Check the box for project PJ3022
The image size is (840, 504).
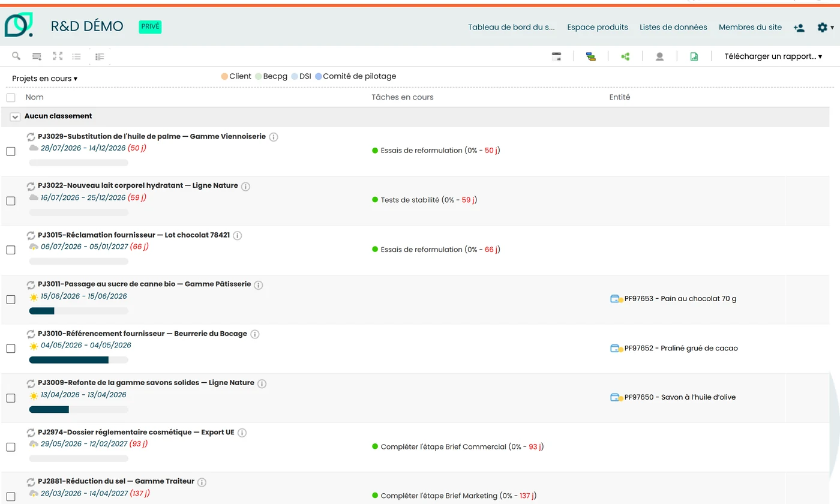(11, 201)
